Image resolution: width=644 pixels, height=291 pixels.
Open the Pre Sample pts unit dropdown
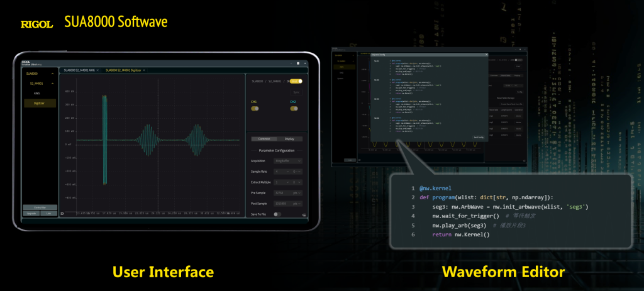[x=297, y=193]
